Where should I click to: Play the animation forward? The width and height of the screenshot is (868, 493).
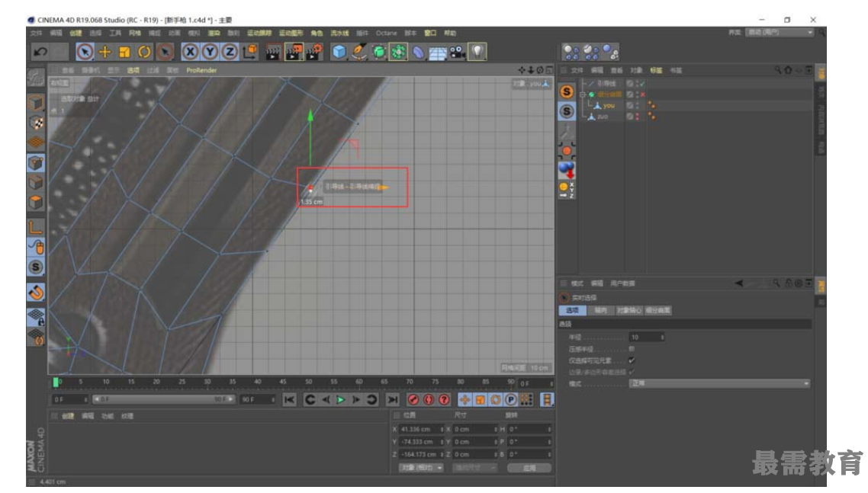pyautogui.click(x=341, y=399)
